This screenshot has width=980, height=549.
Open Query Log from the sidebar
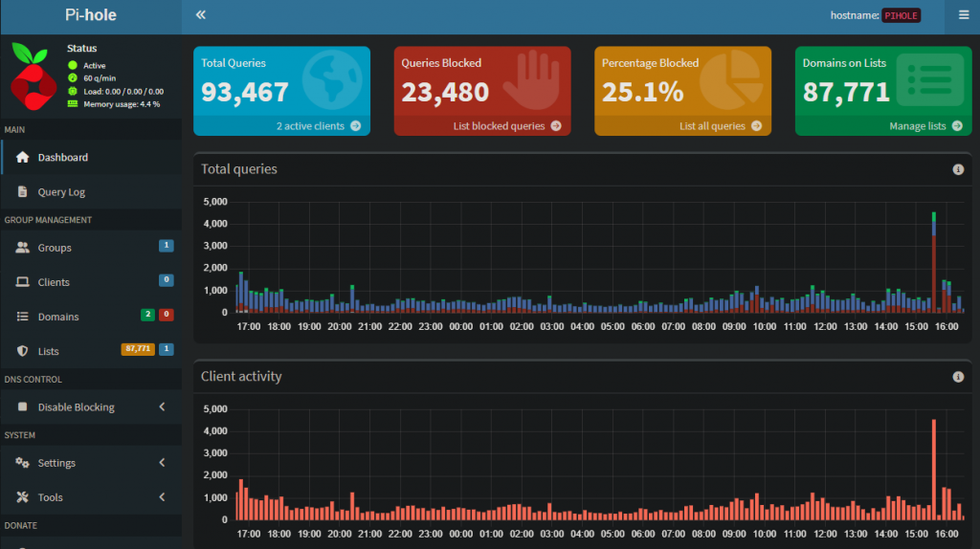click(x=61, y=192)
